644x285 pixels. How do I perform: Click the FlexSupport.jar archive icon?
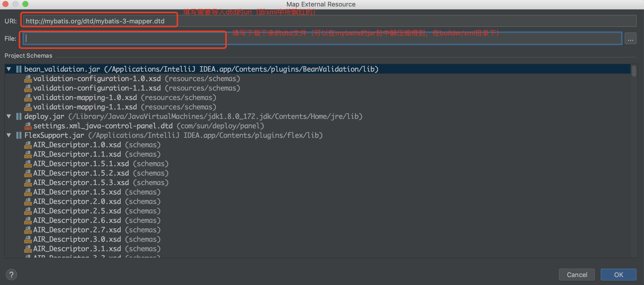(x=19, y=135)
